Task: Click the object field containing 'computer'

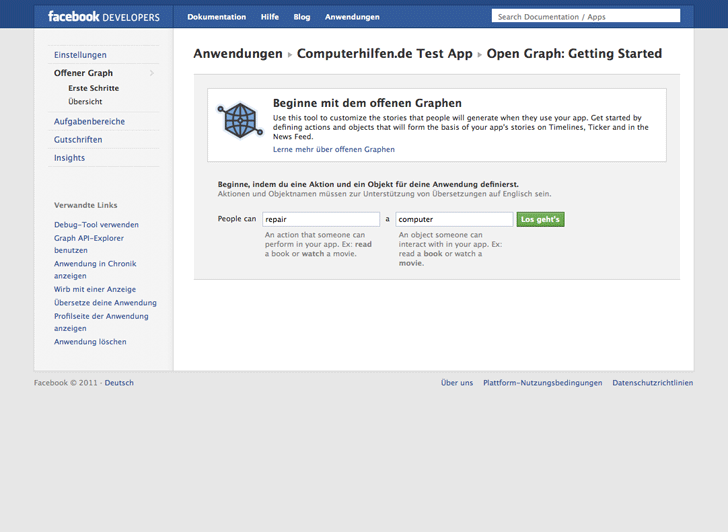Action: [454, 219]
